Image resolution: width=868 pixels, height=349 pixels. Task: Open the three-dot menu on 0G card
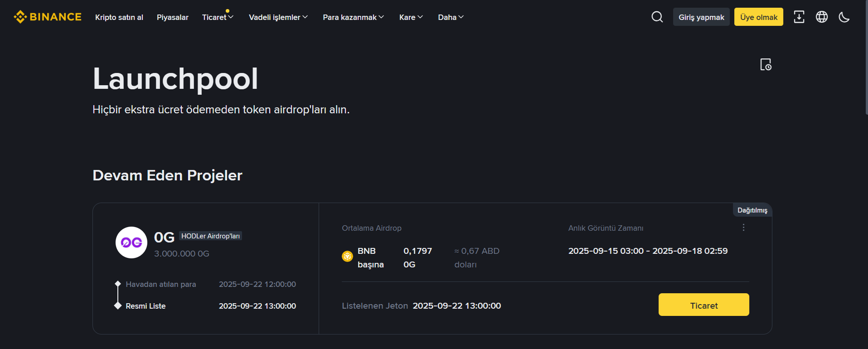743,228
